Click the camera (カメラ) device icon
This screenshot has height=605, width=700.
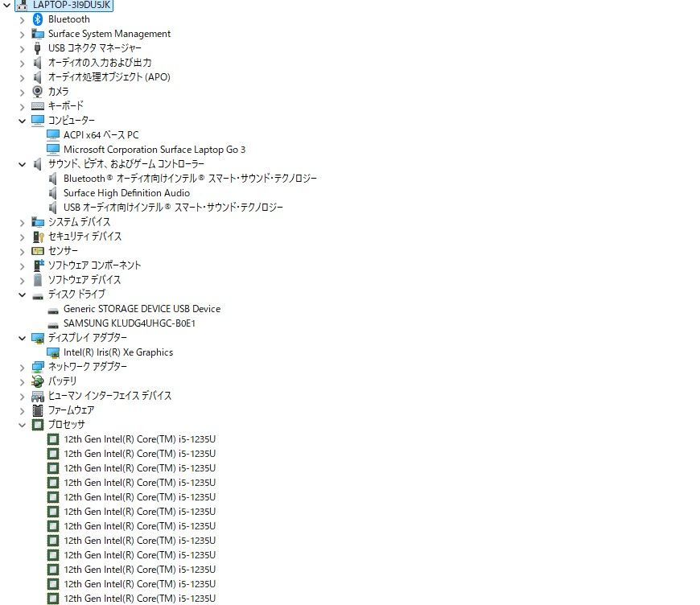point(38,91)
